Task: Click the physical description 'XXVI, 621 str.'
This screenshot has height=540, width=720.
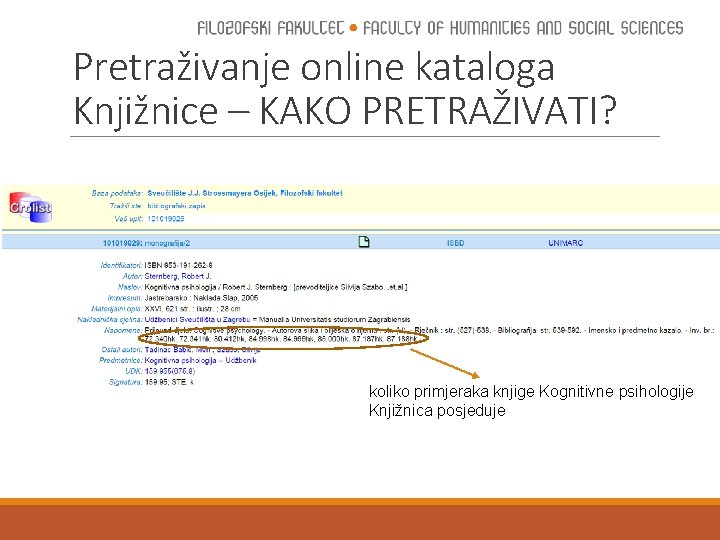Action: (x=169, y=309)
